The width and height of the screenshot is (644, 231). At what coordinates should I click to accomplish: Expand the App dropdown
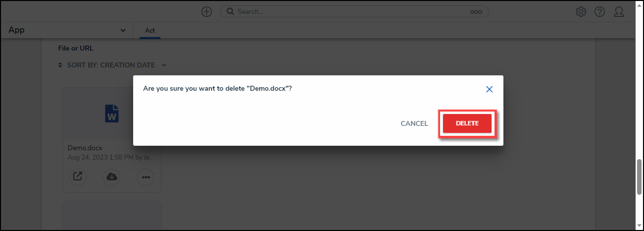pyautogui.click(x=123, y=31)
